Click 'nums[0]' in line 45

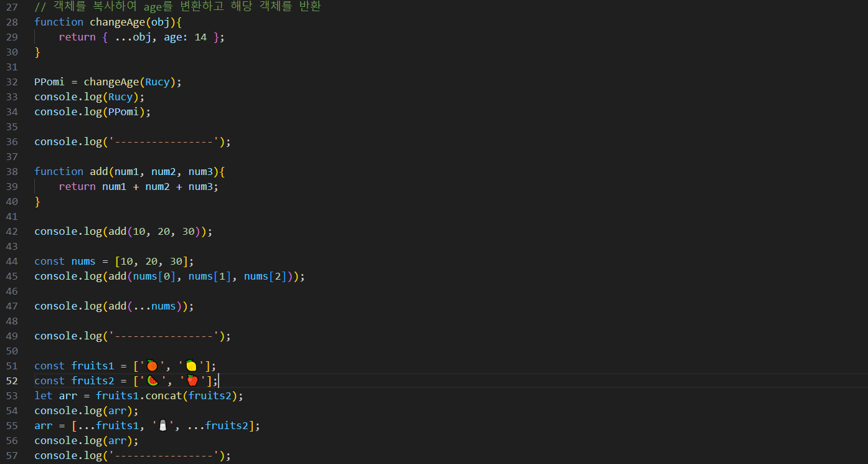point(154,276)
